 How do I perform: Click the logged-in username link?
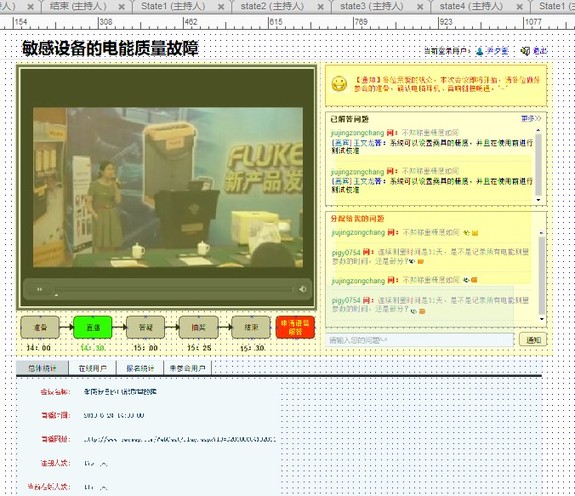pyautogui.click(x=497, y=51)
